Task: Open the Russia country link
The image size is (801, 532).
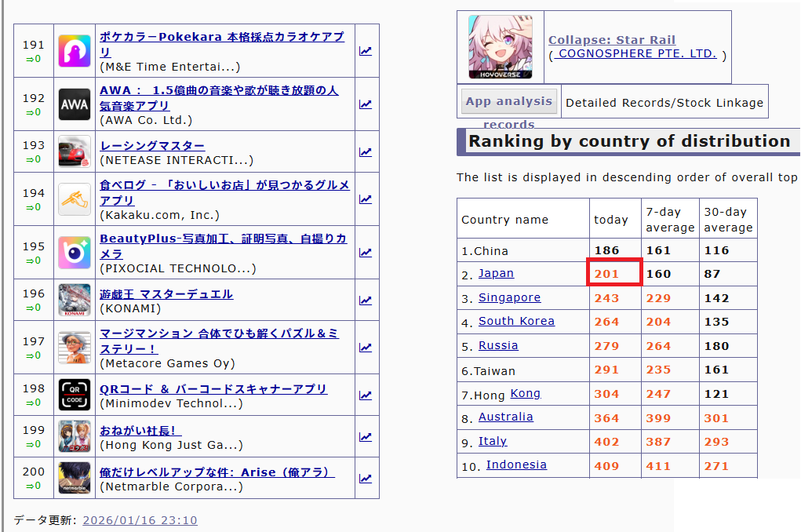Action: click(498, 345)
